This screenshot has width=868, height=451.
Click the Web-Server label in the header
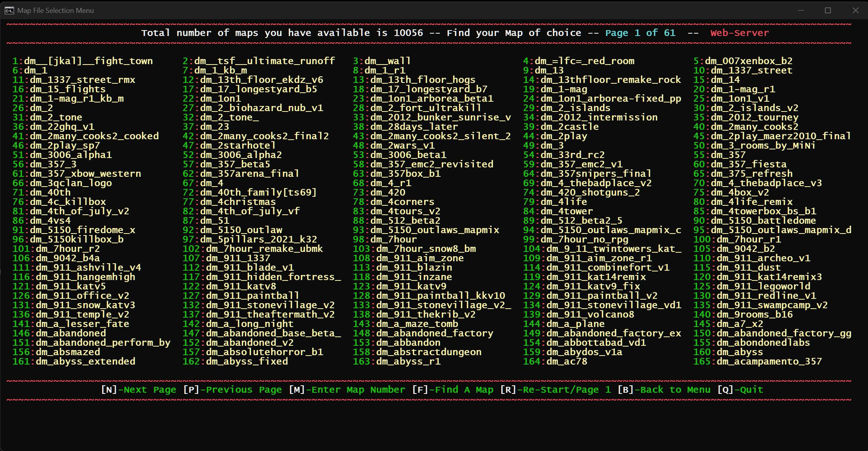point(739,33)
